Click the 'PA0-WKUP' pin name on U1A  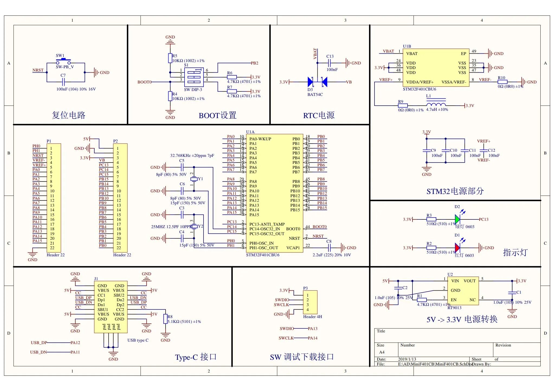click(x=260, y=139)
